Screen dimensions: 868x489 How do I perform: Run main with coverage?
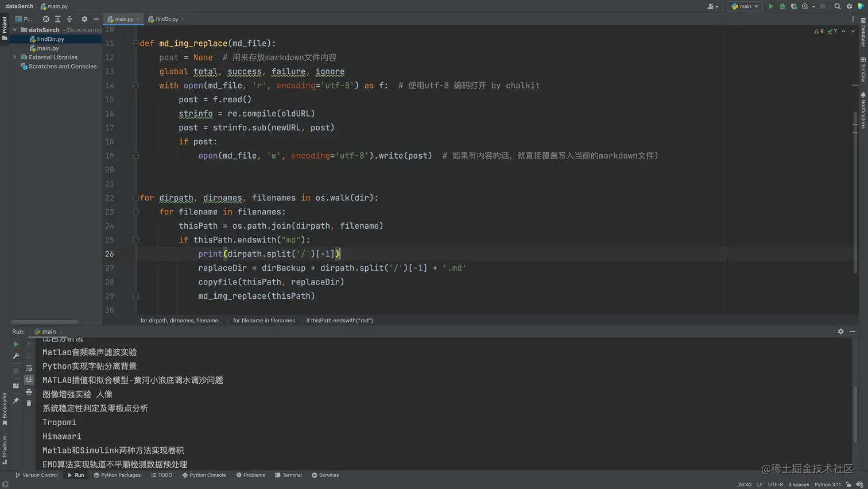click(x=794, y=6)
